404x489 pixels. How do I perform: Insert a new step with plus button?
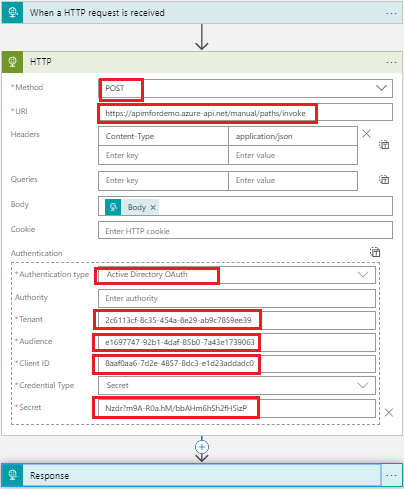pyautogui.click(x=202, y=447)
